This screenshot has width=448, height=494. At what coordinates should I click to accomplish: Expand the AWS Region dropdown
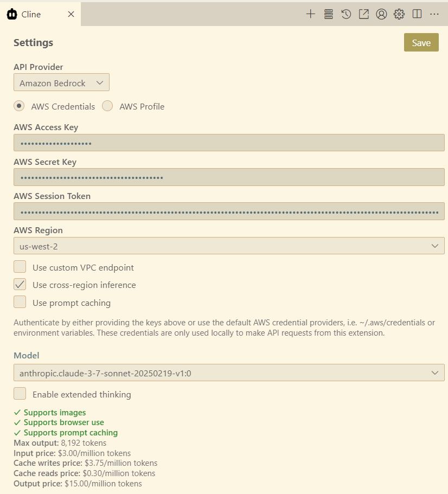coord(228,246)
